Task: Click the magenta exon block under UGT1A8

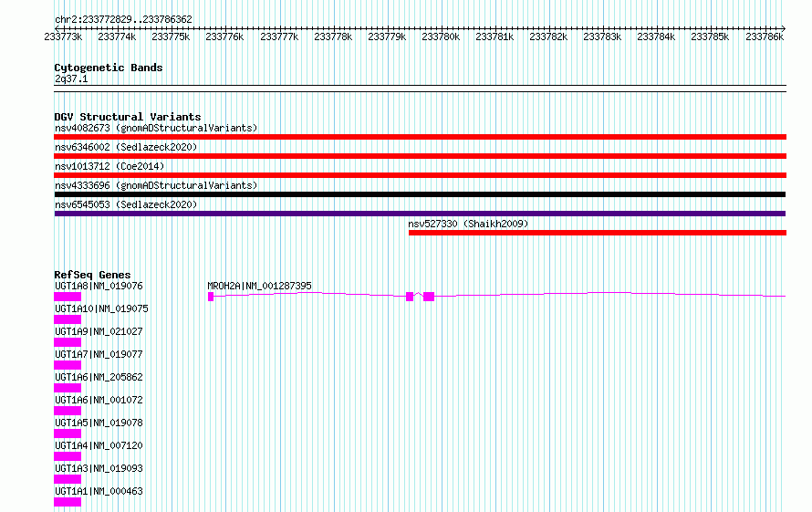Action: [68, 297]
